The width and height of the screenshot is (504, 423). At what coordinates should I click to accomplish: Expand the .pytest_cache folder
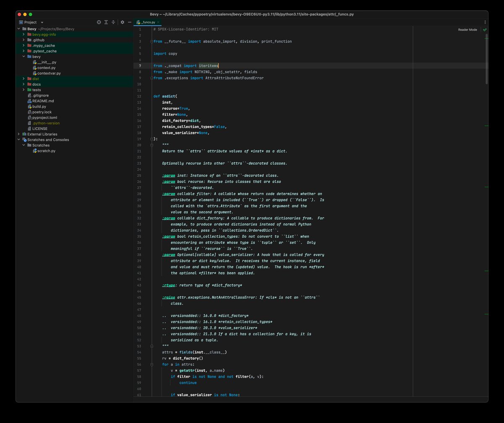tap(24, 51)
